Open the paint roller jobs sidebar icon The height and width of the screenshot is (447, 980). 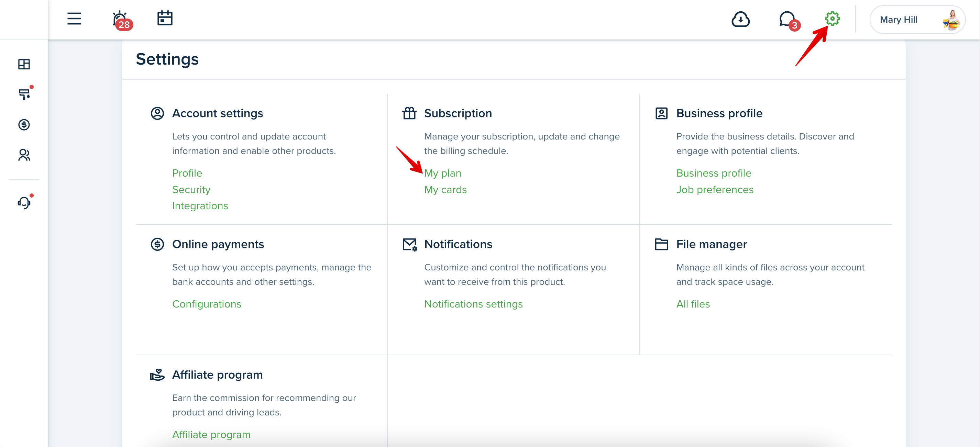(x=25, y=93)
